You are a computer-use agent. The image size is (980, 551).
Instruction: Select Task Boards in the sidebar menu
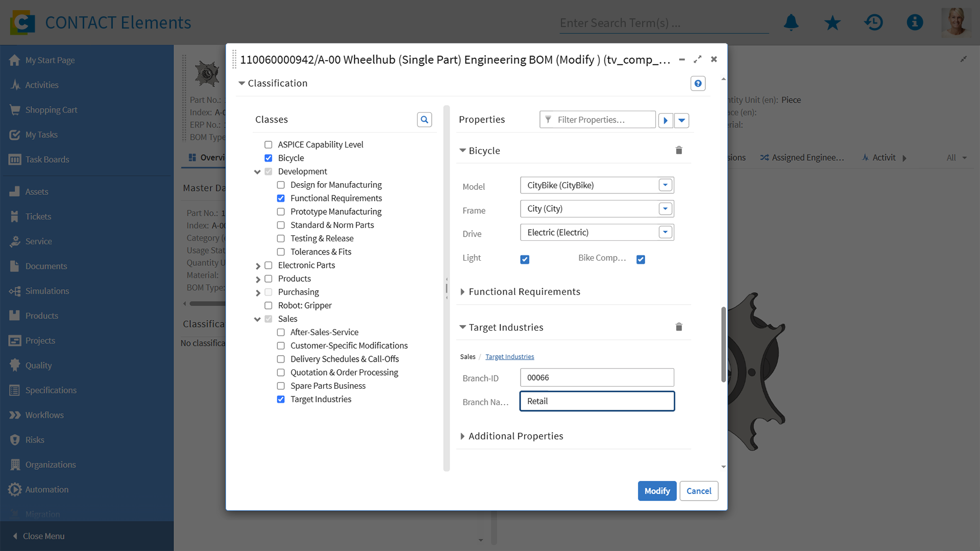click(x=47, y=159)
